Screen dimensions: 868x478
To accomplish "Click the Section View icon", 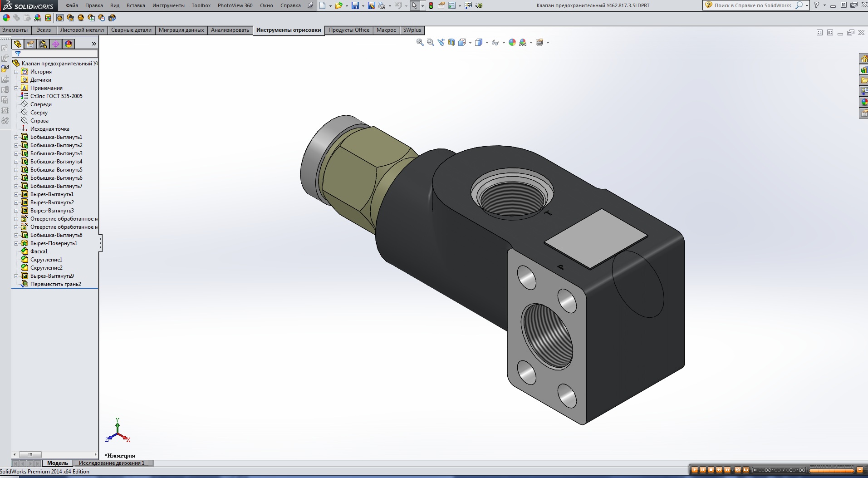I will pos(451,42).
